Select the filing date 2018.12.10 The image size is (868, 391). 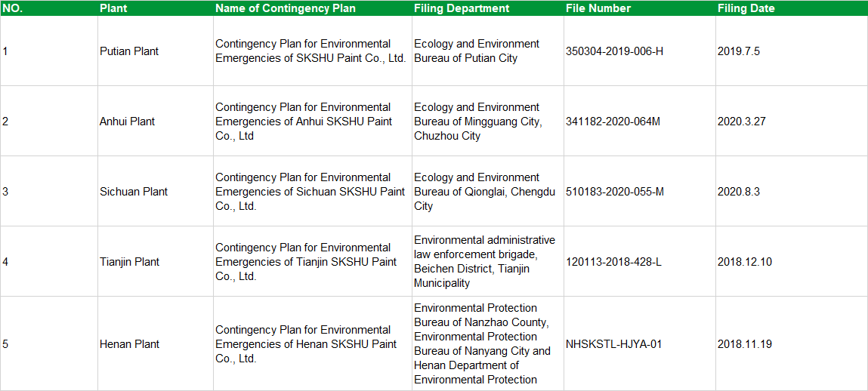(x=744, y=262)
